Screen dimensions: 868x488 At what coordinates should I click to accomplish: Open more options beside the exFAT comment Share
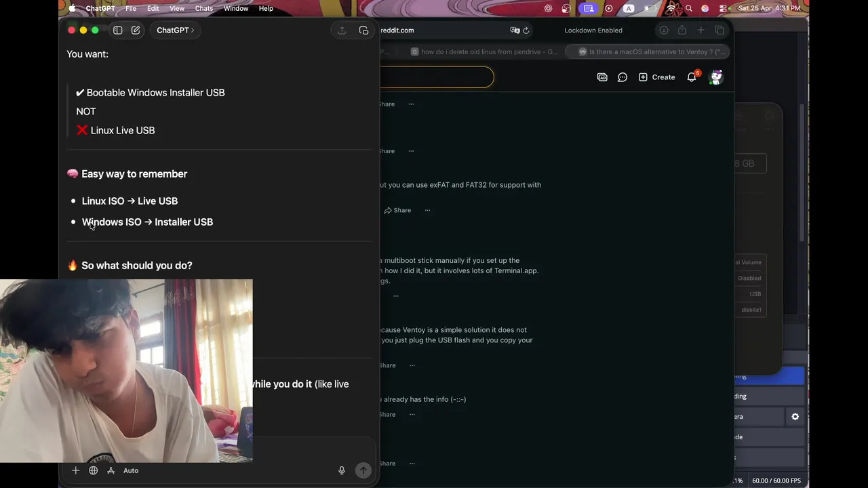[427, 210]
